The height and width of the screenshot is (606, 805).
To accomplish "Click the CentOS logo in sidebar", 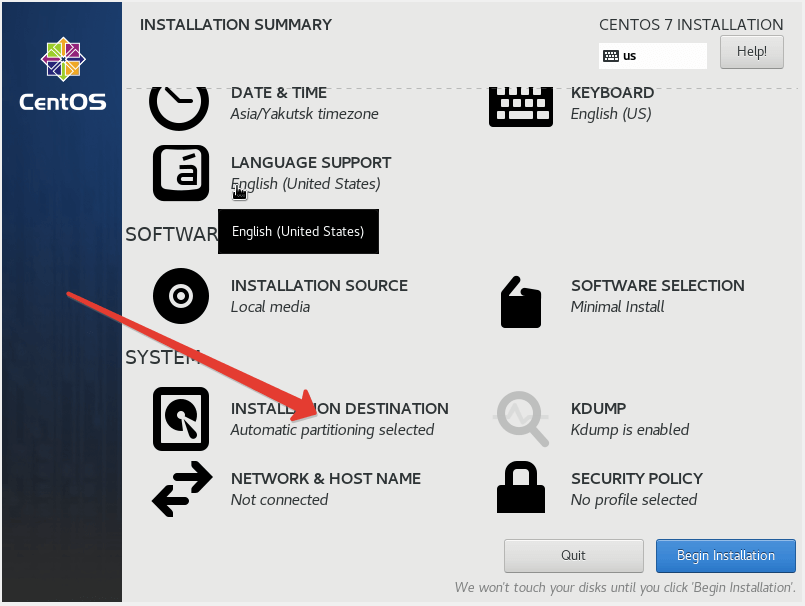I will point(62,75).
